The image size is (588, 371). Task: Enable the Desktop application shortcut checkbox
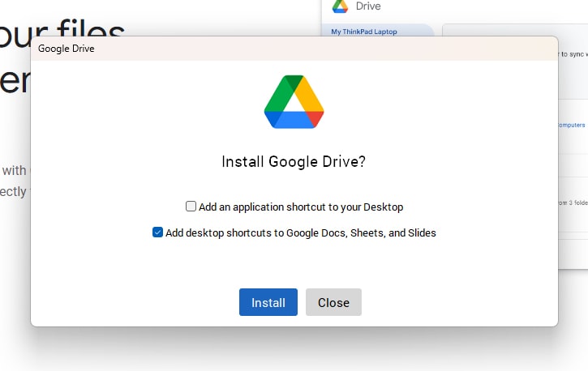(191, 207)
